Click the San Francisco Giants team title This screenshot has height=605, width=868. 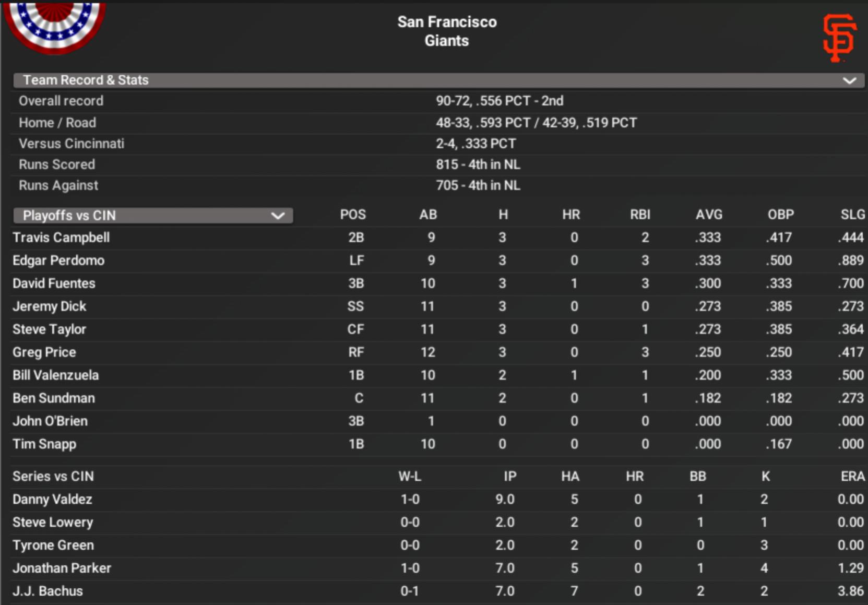coord(447,31)
